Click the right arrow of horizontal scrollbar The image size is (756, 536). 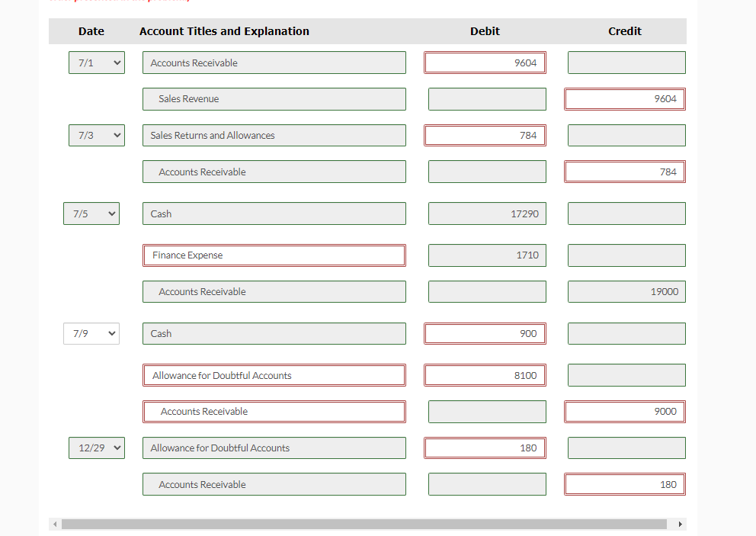pyautogui.click(x=681, y=525)
